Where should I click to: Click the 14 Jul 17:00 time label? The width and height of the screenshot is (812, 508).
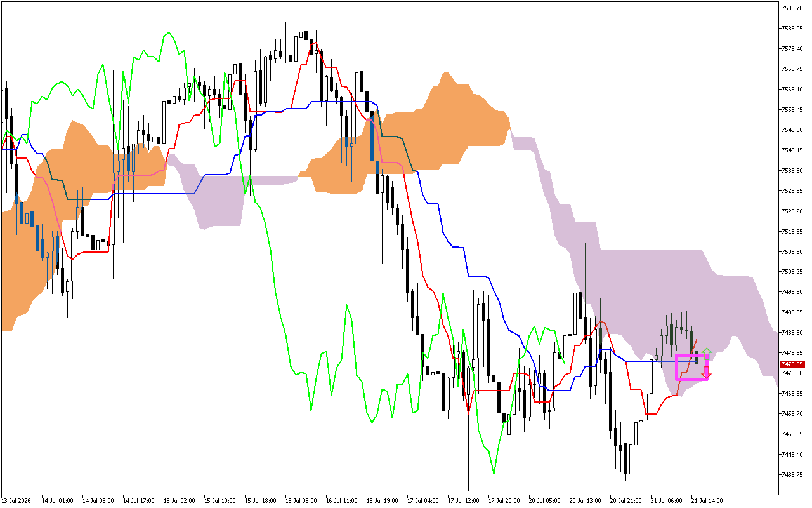click(x=139, y=501)
